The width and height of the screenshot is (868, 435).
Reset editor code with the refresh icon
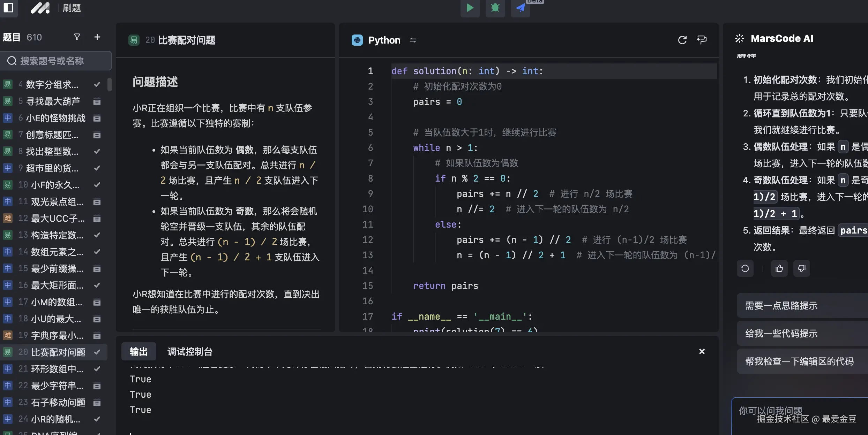click(682, 40)
